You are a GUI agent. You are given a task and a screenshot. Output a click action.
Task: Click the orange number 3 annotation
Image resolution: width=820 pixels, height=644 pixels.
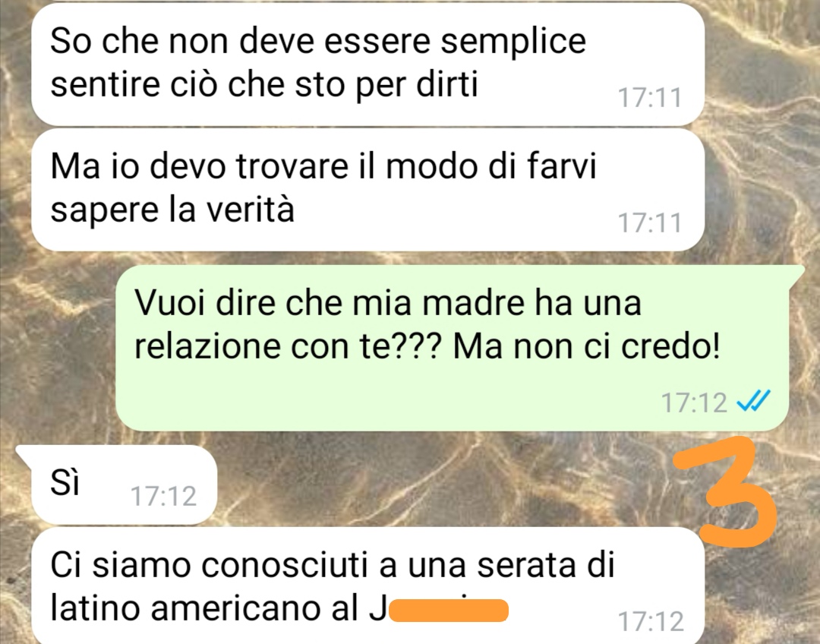tap(724, 492)
